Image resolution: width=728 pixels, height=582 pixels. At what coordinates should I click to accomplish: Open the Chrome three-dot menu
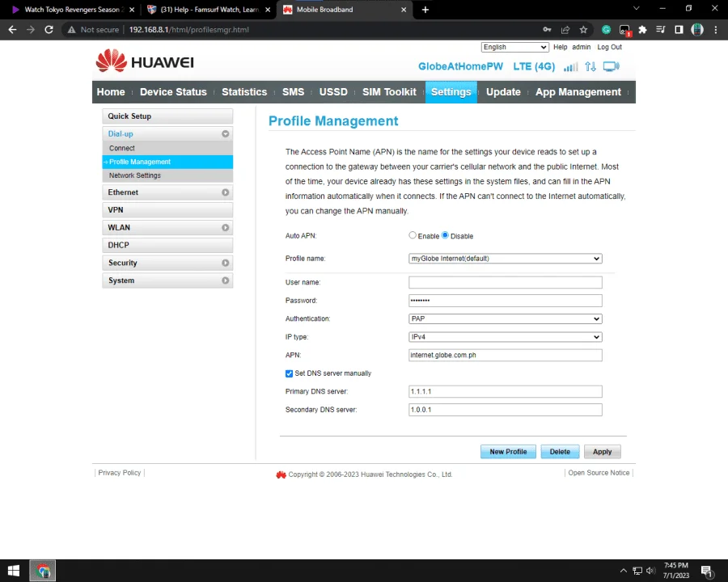(716, 30)
